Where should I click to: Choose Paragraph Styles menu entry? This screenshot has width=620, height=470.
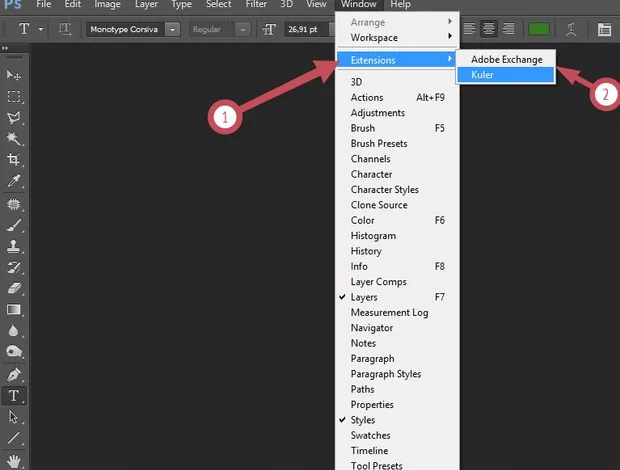397,374
